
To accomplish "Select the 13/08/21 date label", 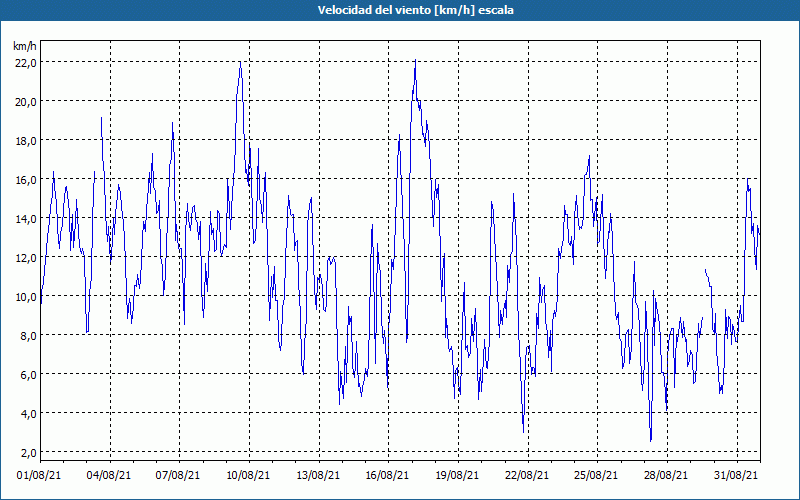I will coord(318,475).
